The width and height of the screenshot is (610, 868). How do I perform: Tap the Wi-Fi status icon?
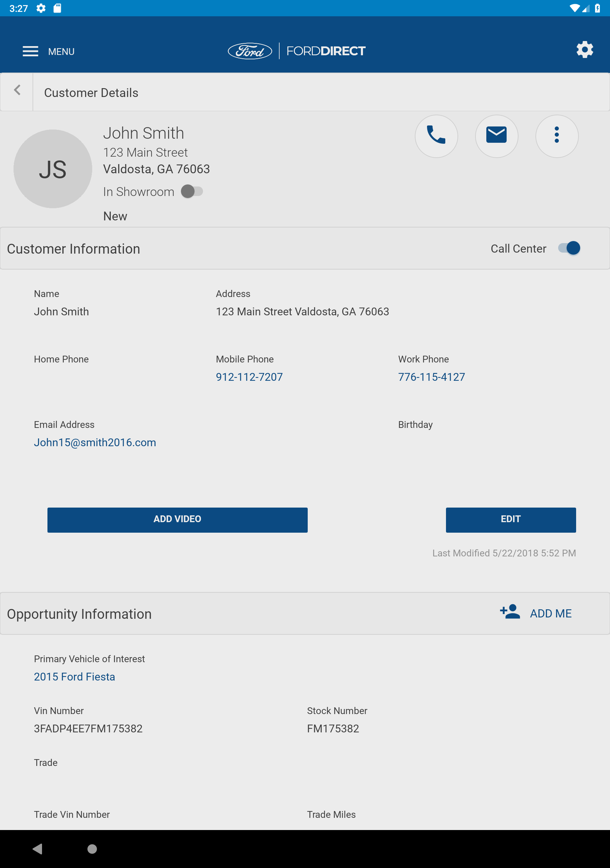coord(574,8)
